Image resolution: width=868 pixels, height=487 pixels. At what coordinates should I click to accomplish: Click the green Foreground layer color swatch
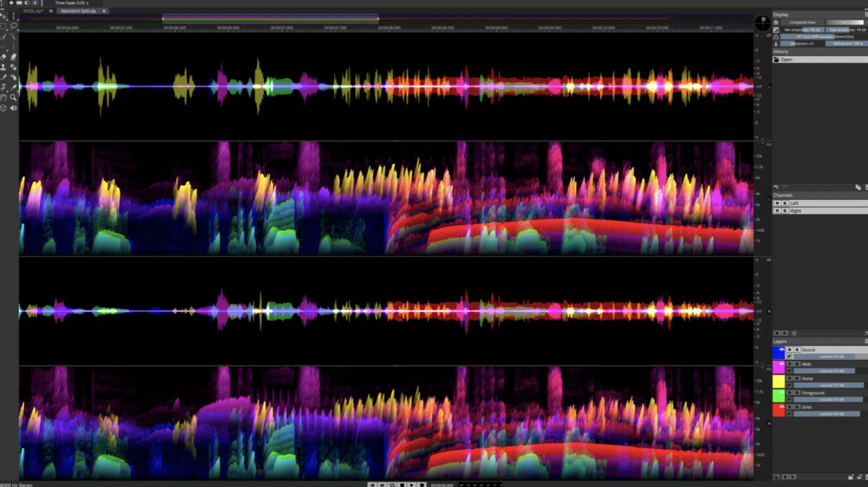click(779, 395)
